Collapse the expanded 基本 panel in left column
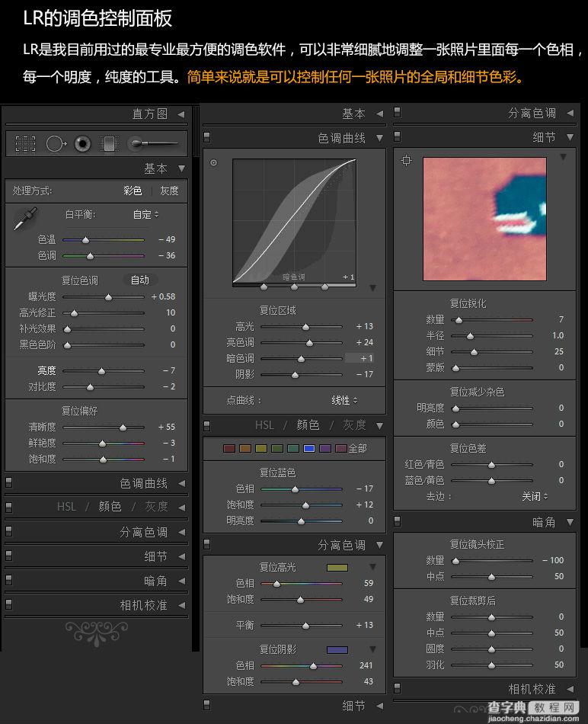The height and width of the screenshot is (724, 588). [181, 168]
